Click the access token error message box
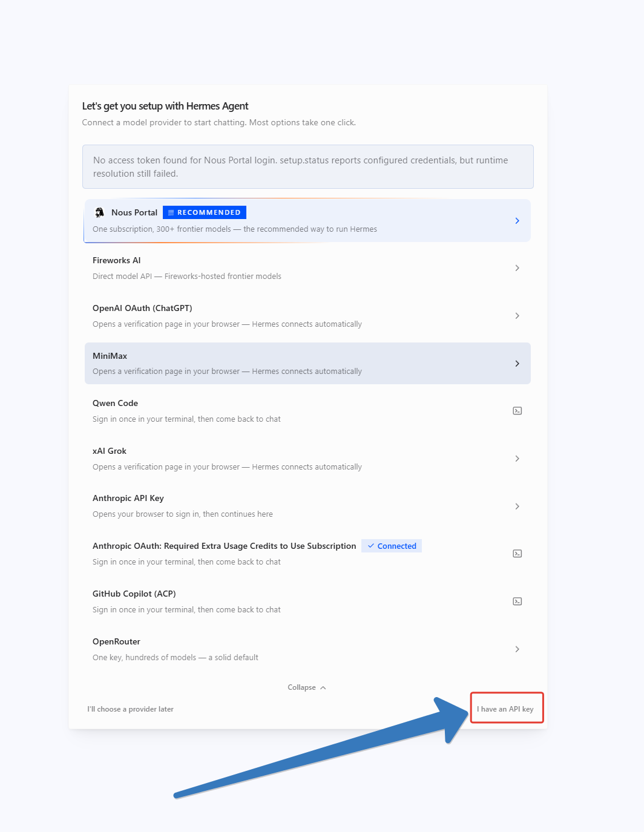644x832 pixels. (308, 167)
